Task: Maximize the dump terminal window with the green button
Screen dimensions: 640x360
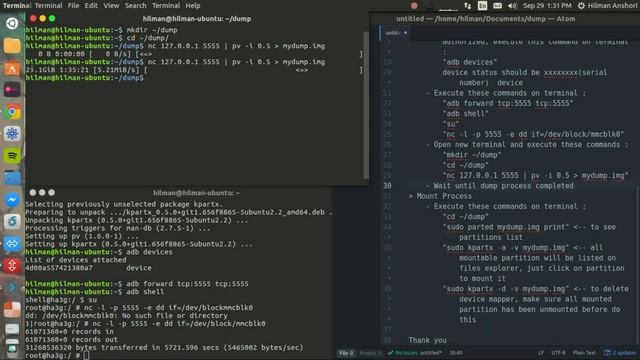Action: point(52,18)
